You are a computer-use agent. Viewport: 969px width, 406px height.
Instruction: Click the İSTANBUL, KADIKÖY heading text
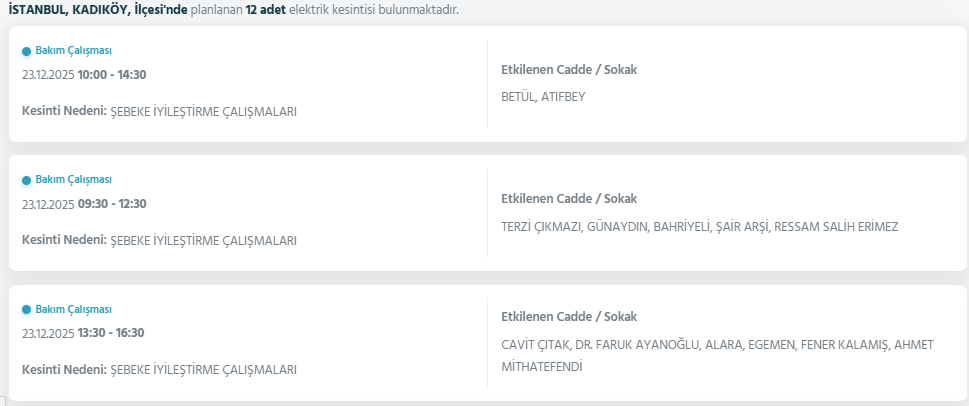point(105,8)
